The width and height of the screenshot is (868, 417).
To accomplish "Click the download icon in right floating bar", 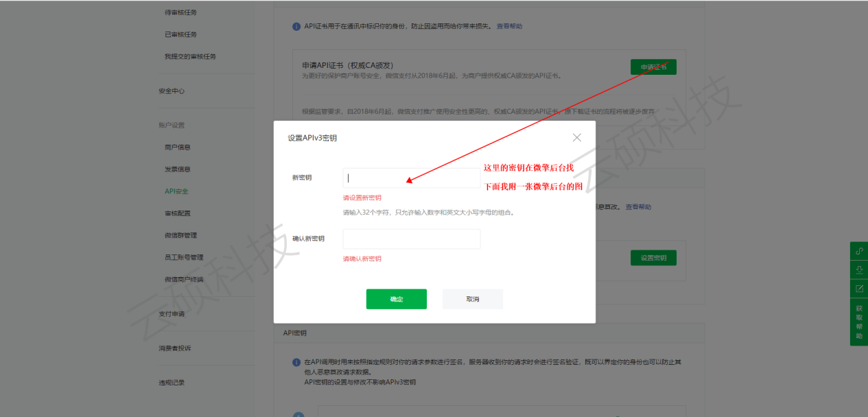I will (x=858, y=270).
